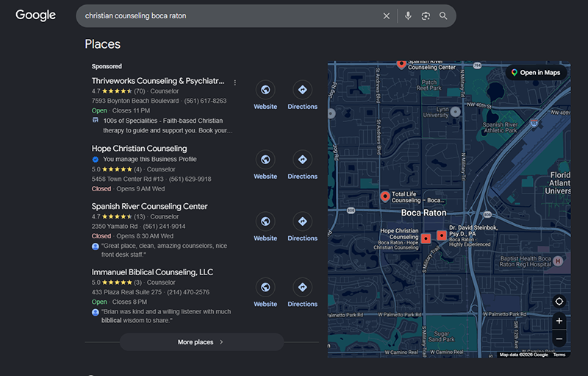The width and height of the screenshot is (588, 376).
Task: Click the Places heading
Action: click(x=102, y=44)
